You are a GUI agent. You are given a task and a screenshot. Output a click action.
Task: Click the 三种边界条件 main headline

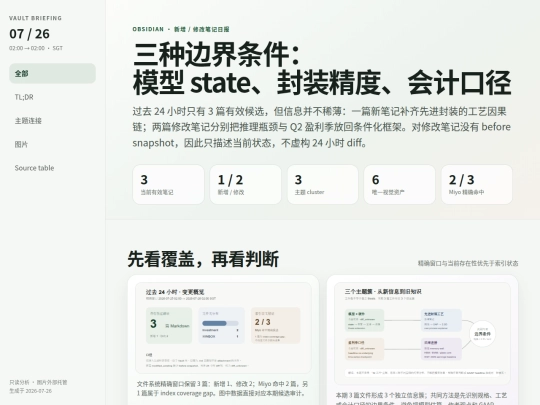(322, 69)
